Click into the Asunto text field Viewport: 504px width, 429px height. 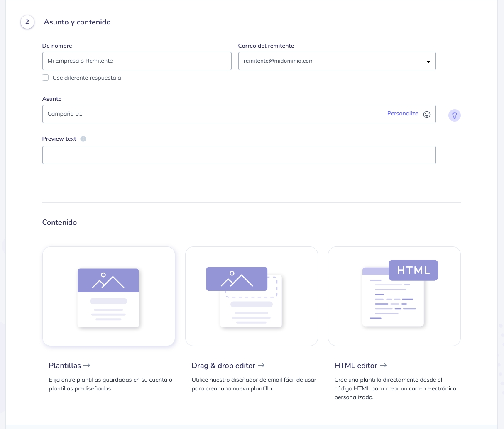(208, 114)
